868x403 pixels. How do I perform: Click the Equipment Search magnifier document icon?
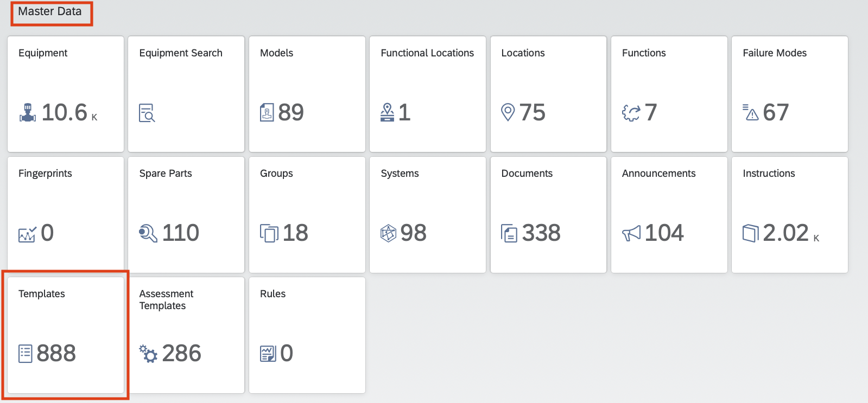pyautogui.click(x=147, y=113)
